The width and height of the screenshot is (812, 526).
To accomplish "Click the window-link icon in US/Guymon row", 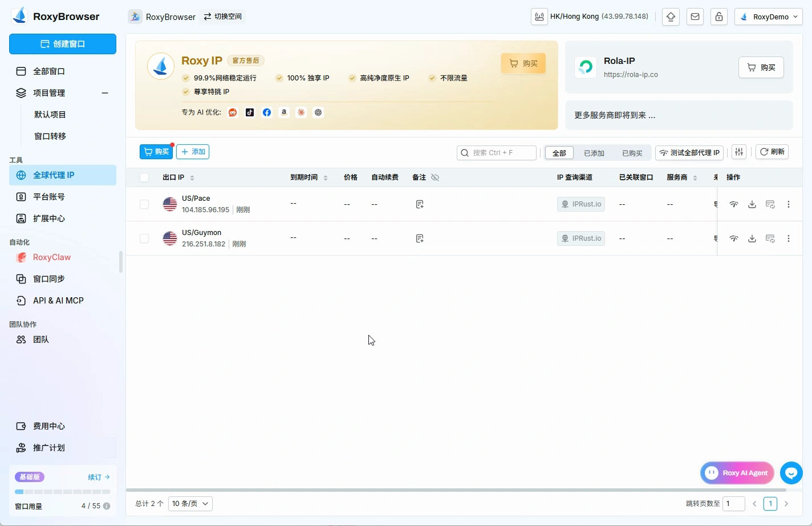I will coord(770,238).
